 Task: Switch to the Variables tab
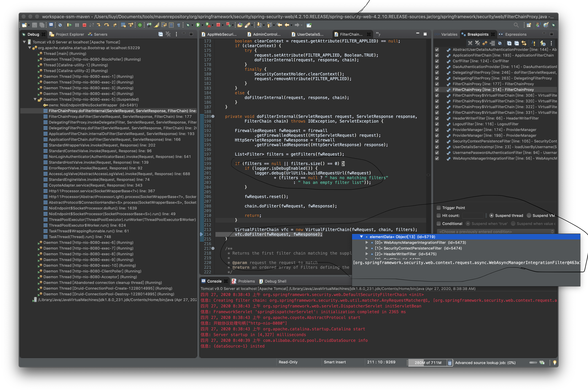(x=449, y=35)
